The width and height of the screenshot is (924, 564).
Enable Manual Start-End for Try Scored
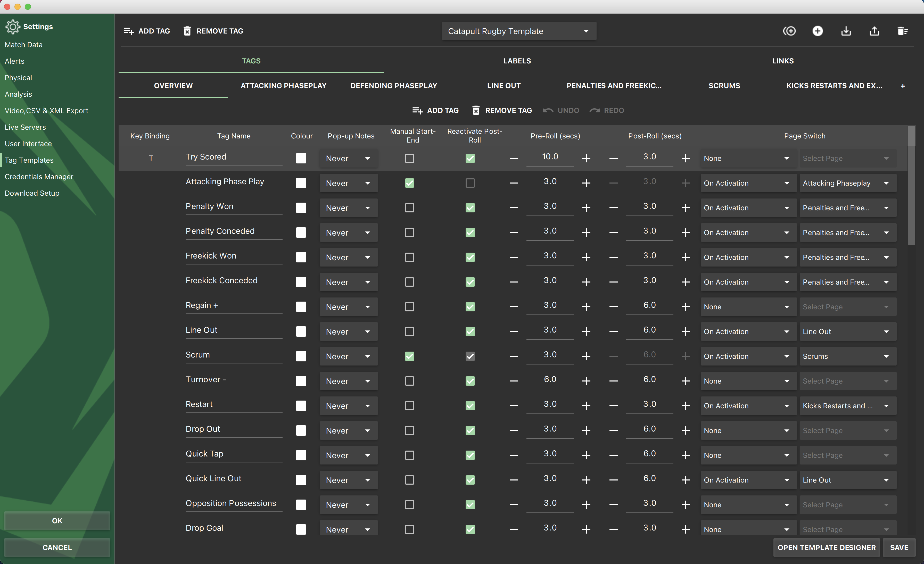coord(409,158)
